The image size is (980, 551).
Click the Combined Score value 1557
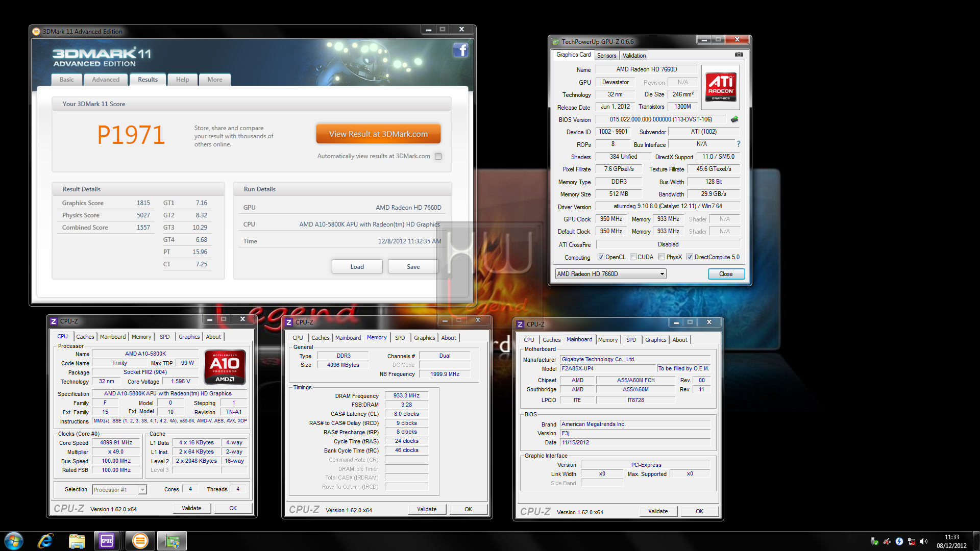(143, 228)
